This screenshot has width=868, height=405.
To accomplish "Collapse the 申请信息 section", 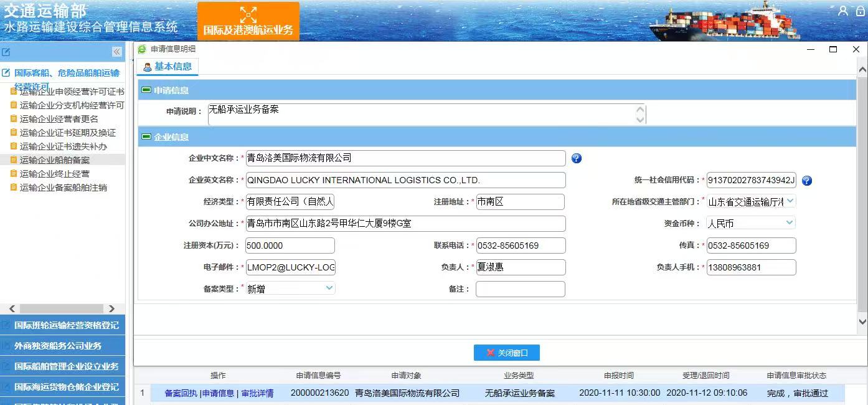I will [146, 90].
